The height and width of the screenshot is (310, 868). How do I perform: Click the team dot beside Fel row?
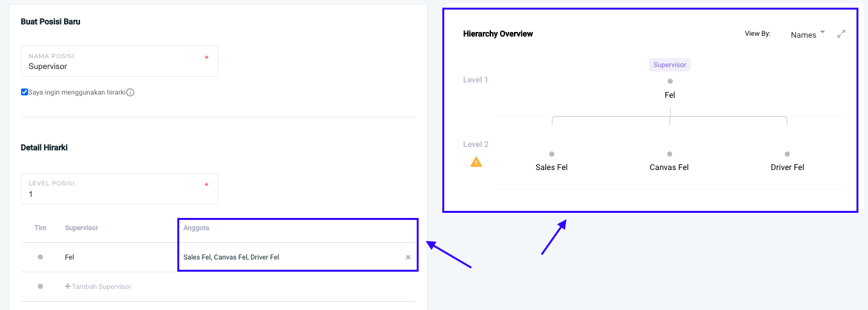click(x=40, y=257)
